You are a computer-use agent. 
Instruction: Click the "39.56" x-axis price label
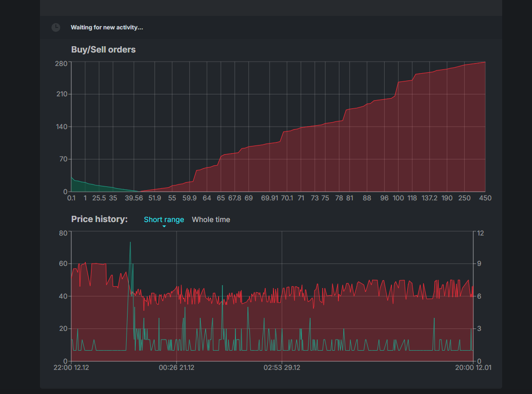(x=133, y=198)
